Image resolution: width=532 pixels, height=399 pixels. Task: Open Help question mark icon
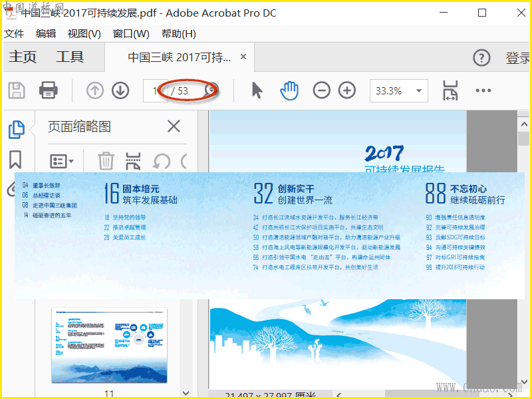click(481, 58)
